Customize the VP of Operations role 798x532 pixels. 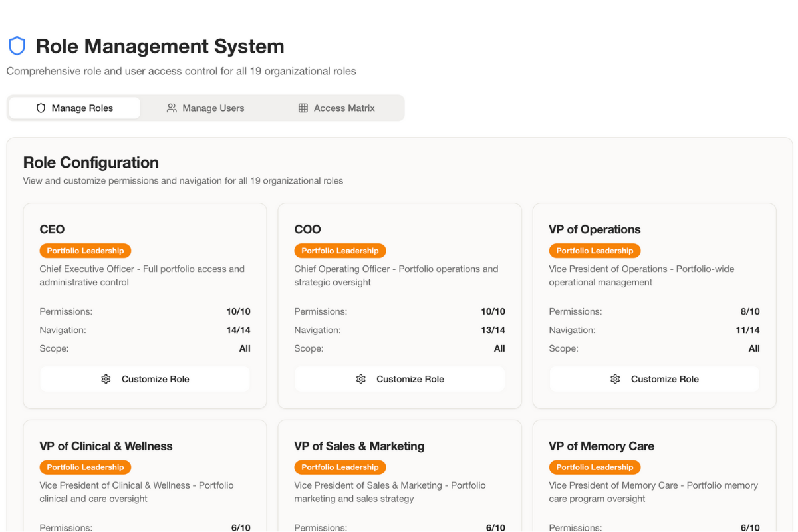click(654, 378)
